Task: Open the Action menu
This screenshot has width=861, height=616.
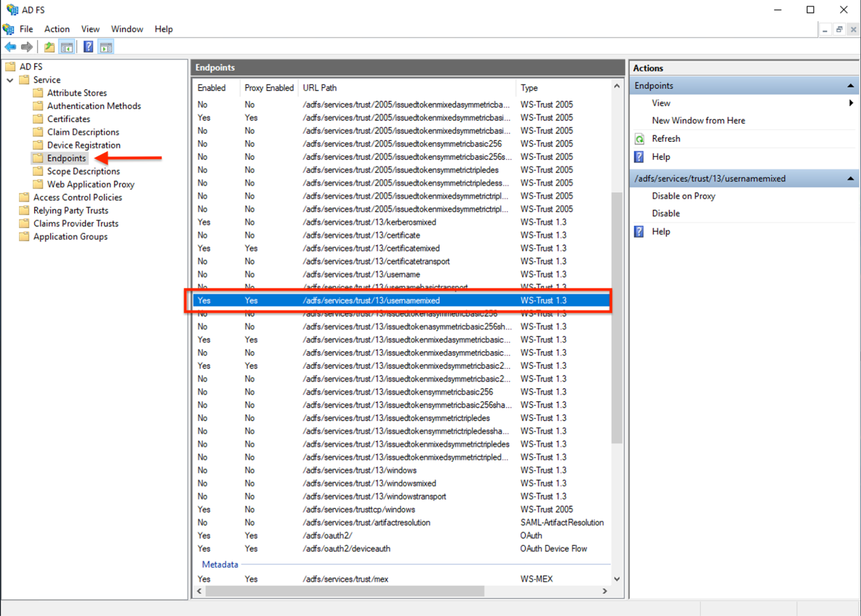Action: pyautogui.click(x=56, y=29)
